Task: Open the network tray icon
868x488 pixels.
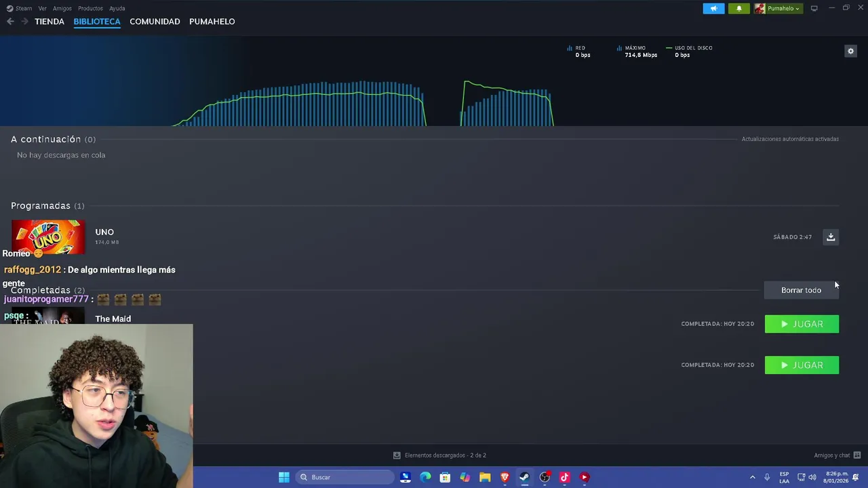Action: coord(801,477)
